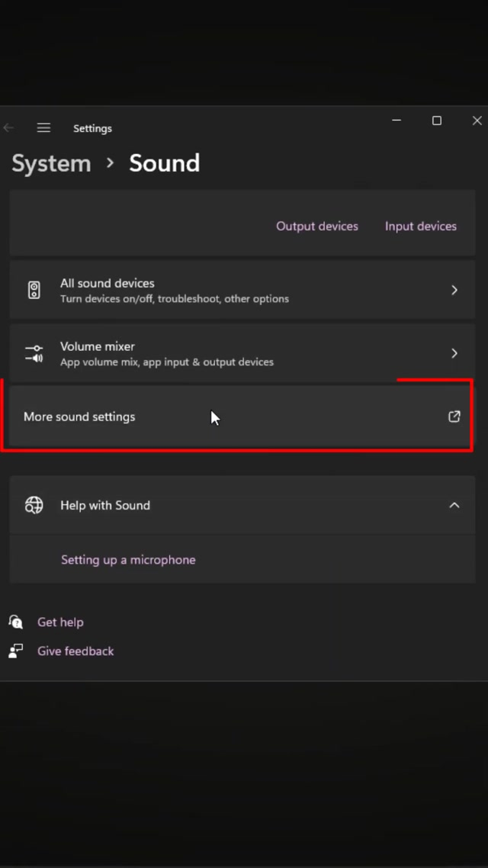Click the Get help text link
Image resolution: width=488 pixels, height=868 pixels.
click(x=60, y=622)
